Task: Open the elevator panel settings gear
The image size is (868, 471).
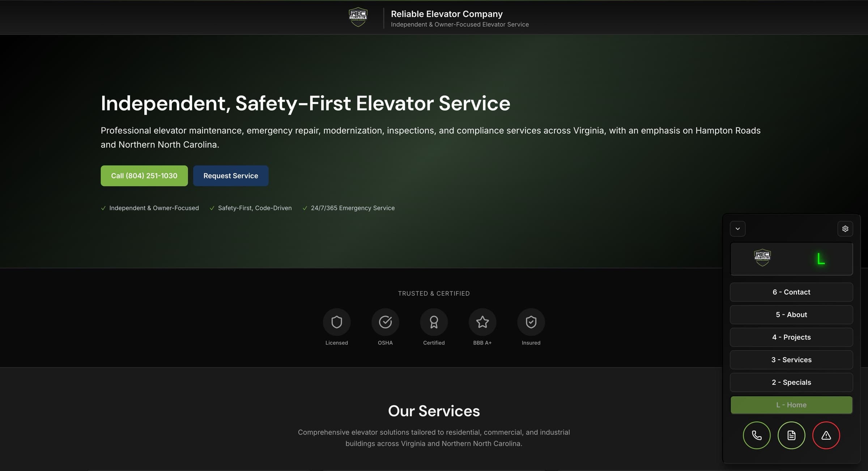Action: (845, 229)
